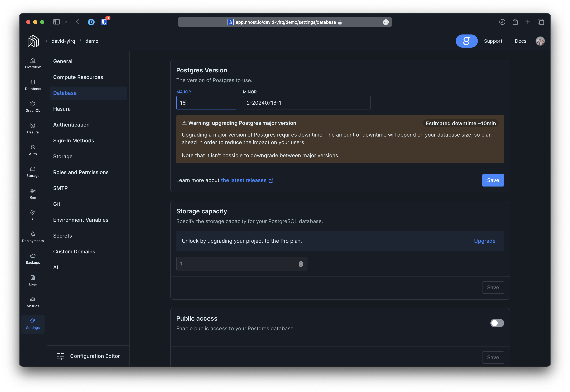
Task: Enable public access to the Postgres database
Action: click(497, 323)
